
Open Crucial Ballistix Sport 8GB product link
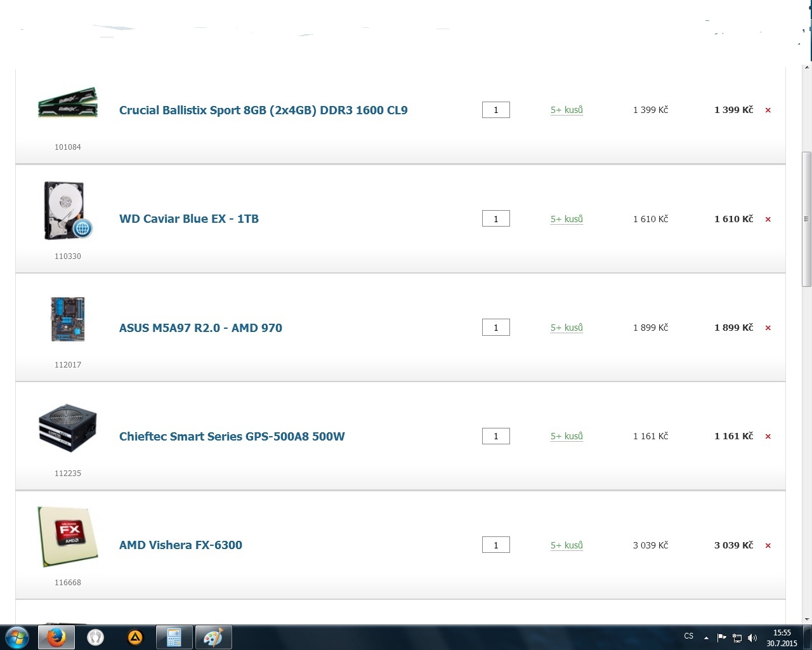click(263, 110)
